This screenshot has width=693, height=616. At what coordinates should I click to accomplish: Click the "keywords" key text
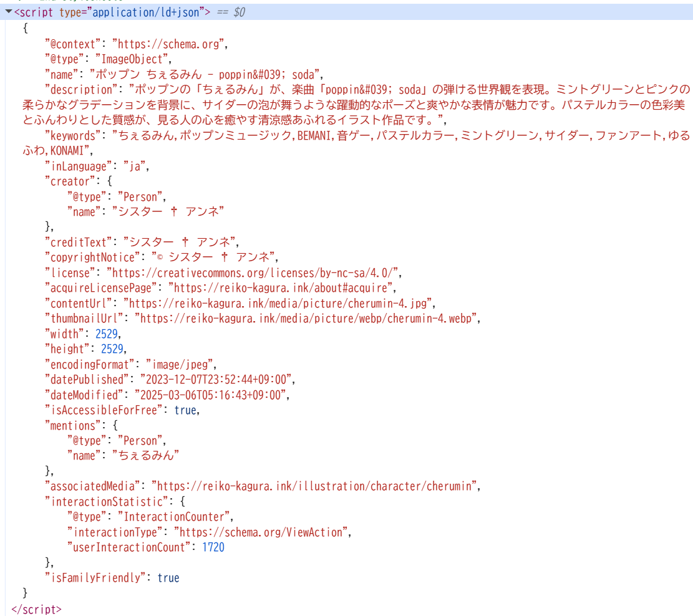[73, 136]
